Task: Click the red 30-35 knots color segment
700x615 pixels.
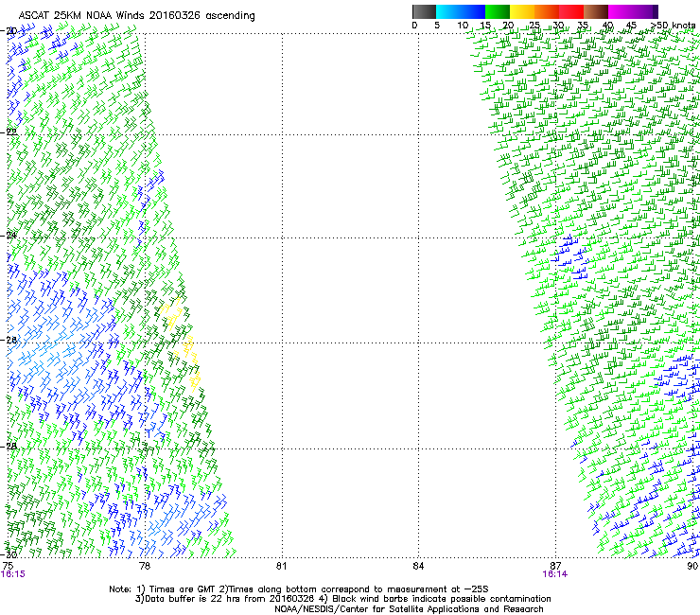Action: click(571, 11)
